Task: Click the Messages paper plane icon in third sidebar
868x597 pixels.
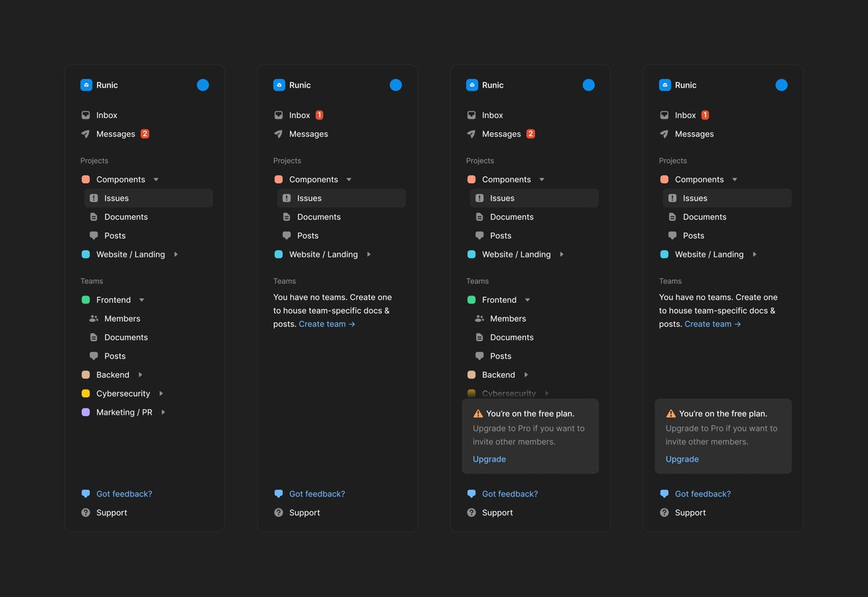Action: click(x=472, y=134)
